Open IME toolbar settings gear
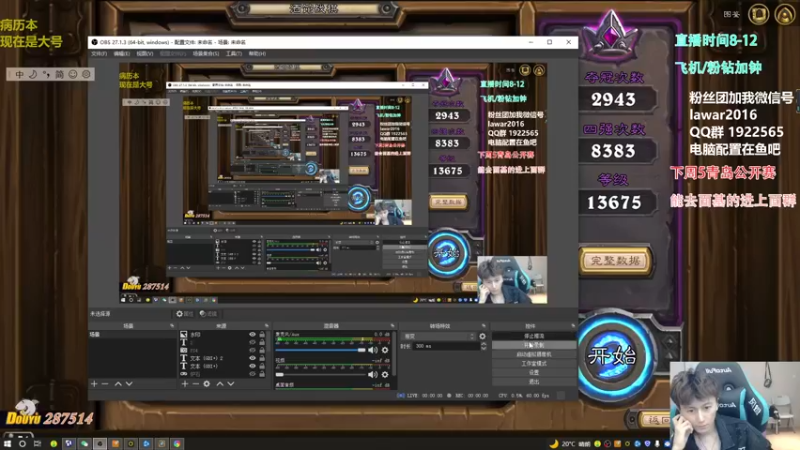This screenshot has width=800, height=450. pos(86,74)
